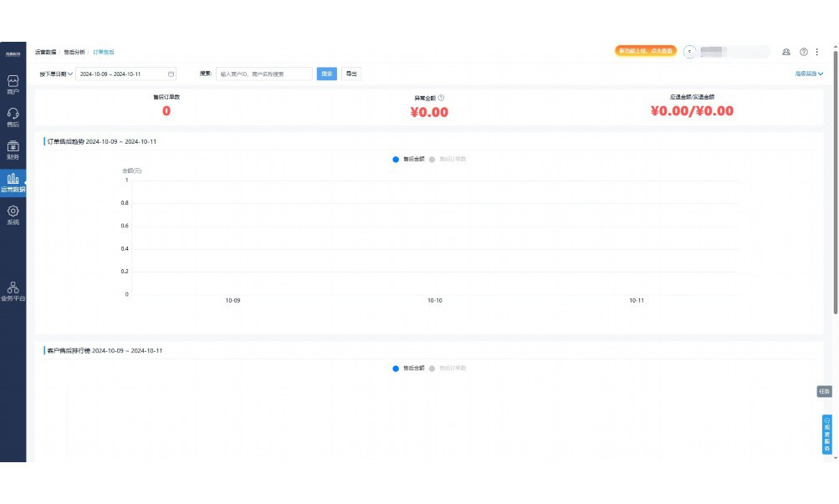The width and height of the screenshot is (839, 504).
Task: View the 新功能上线 announcement banner
Action: click(x=644, y=51)
